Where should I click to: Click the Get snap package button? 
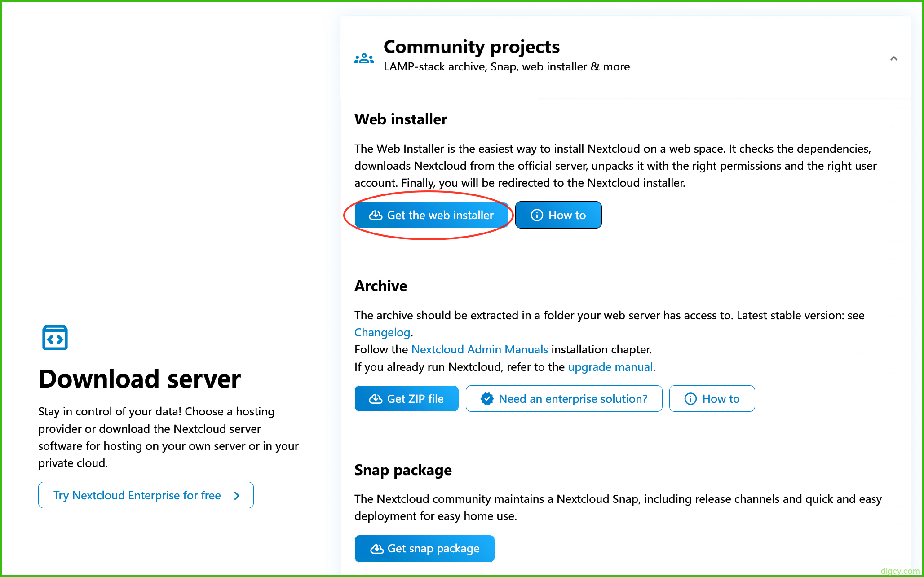[x=424, y=549]
